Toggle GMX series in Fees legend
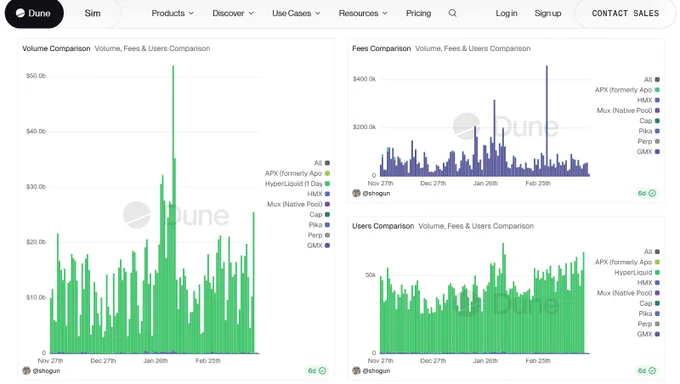This screenshot has width=680, height=384. coord(648,152)
